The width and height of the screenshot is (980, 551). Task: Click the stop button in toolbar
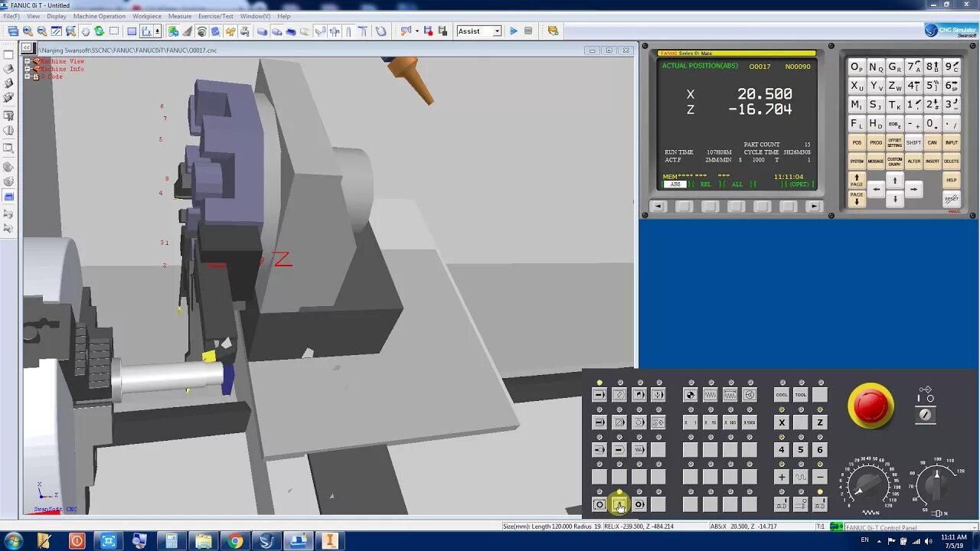pos(528,31)
